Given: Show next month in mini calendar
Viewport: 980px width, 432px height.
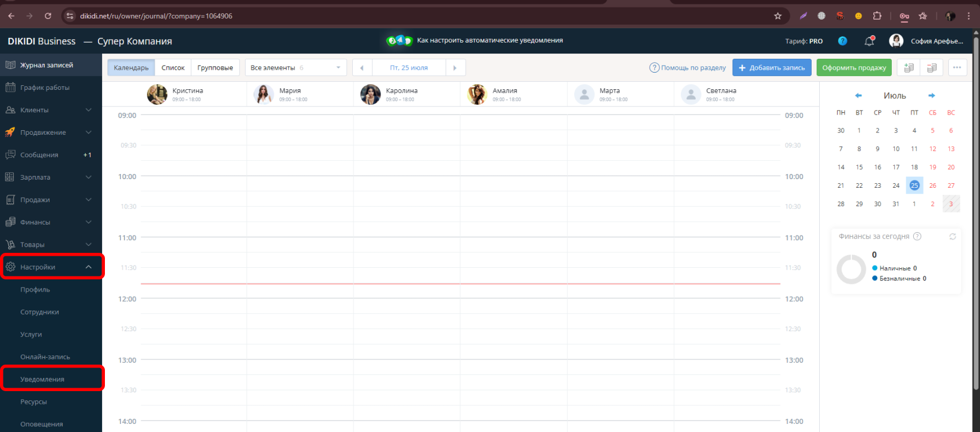Looking at the screenshot, I should 932,96.
